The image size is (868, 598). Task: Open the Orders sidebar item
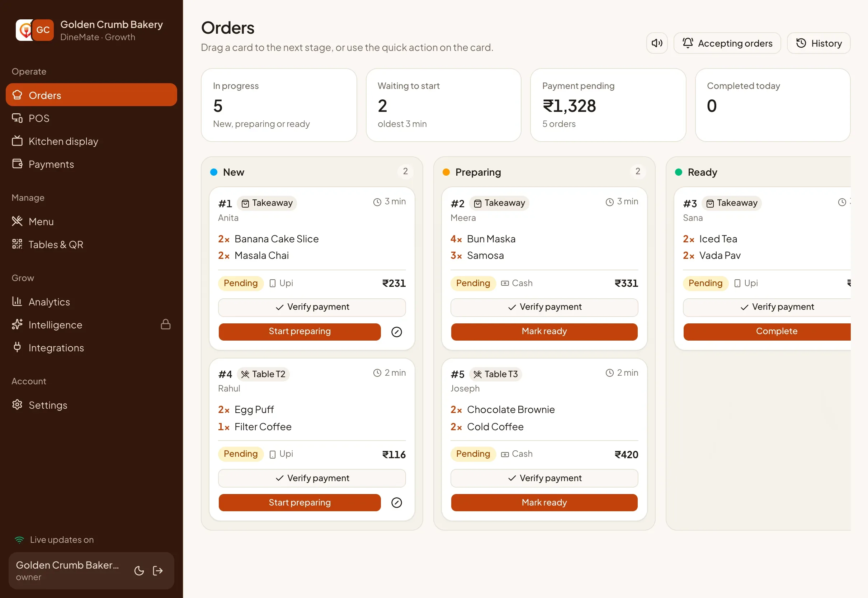pos(91,95)
